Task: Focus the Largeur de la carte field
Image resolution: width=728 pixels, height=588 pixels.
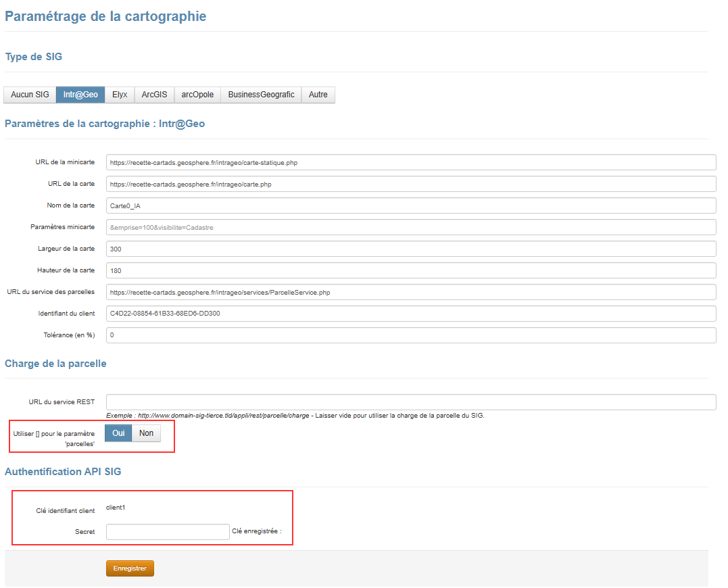Action: (x=410, y=249)
